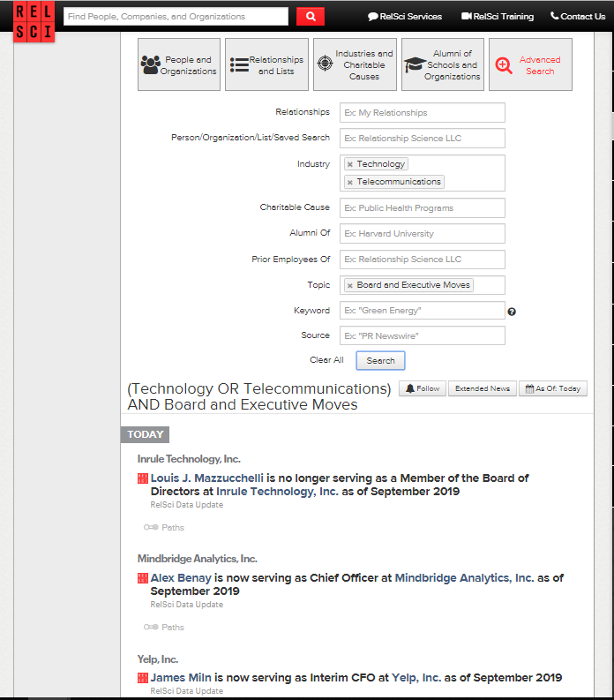Click the RelSci logo
The image size is (614, 700).
coord(34,20)
